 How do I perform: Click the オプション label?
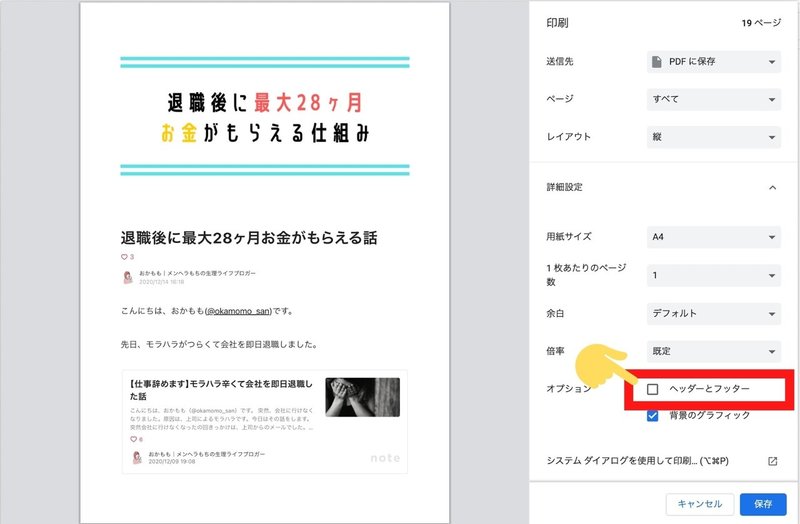coord(568,389)
